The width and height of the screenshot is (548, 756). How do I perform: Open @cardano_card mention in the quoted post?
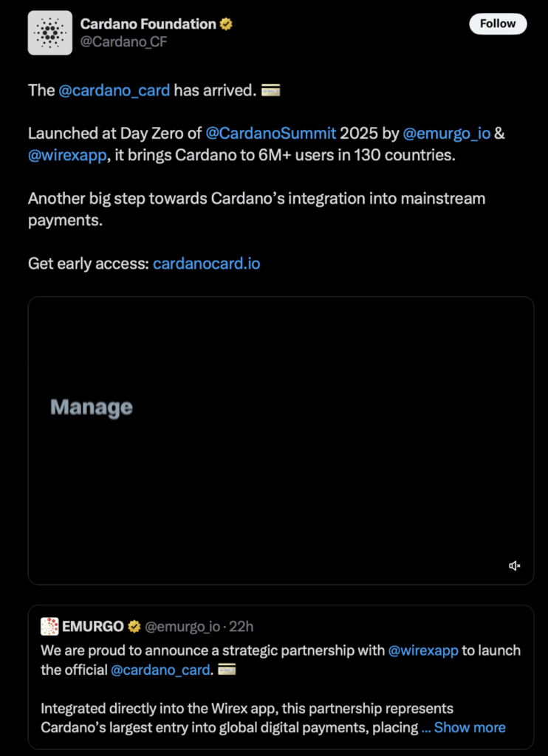pos(161,670)
